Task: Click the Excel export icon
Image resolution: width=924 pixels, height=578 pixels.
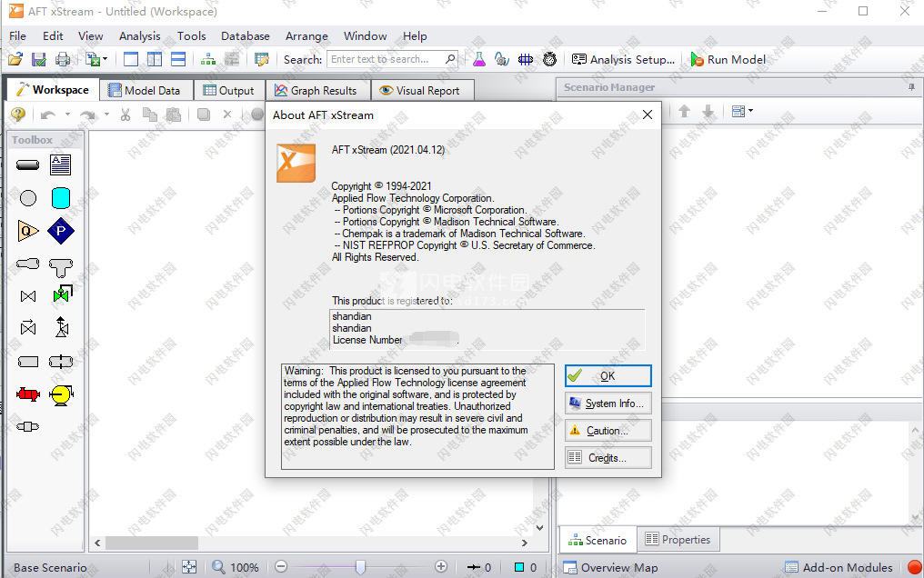Action: pyautogui.click(x=92, y=59)
